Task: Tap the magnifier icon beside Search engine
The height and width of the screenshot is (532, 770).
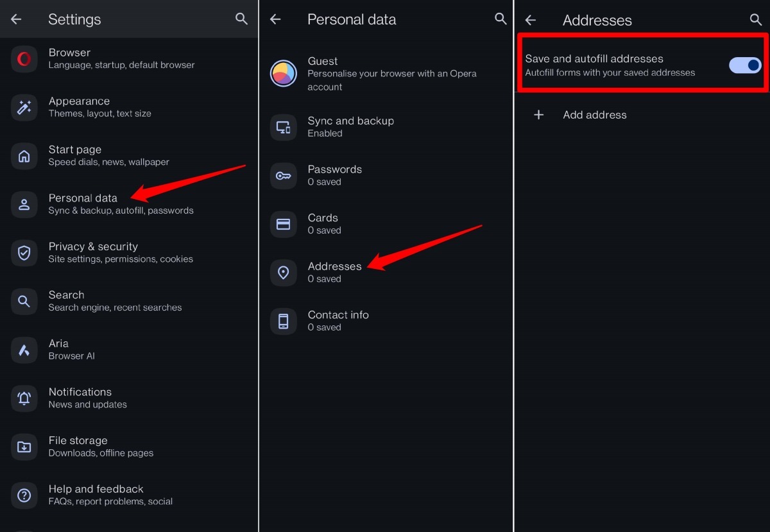Action: 24,301
